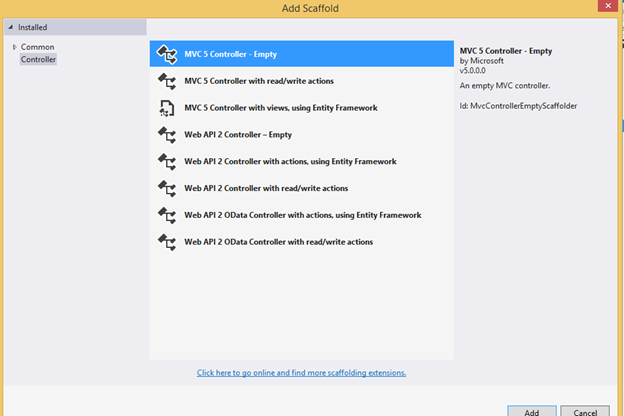Pick Web API 2 Controller with actions, using Entity Framework
The height and width of the screenshot is (416, 624).
pyautogui.click(x=302, y=161)
